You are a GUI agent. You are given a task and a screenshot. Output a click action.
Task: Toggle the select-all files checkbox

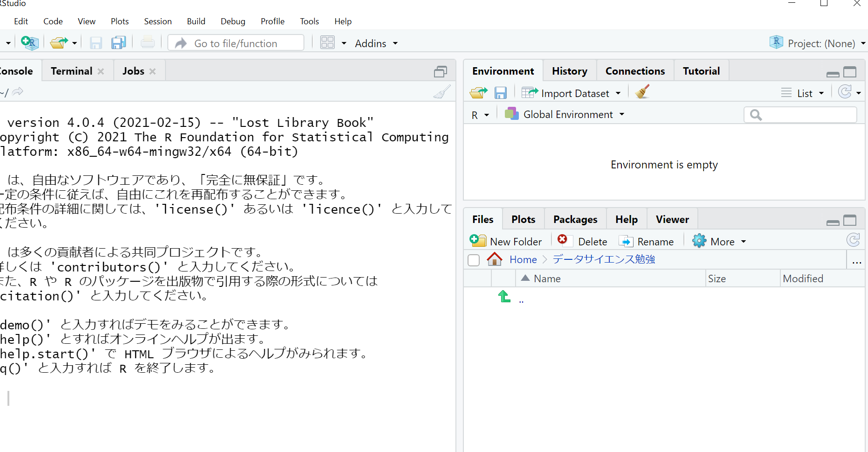click(474, 260)
